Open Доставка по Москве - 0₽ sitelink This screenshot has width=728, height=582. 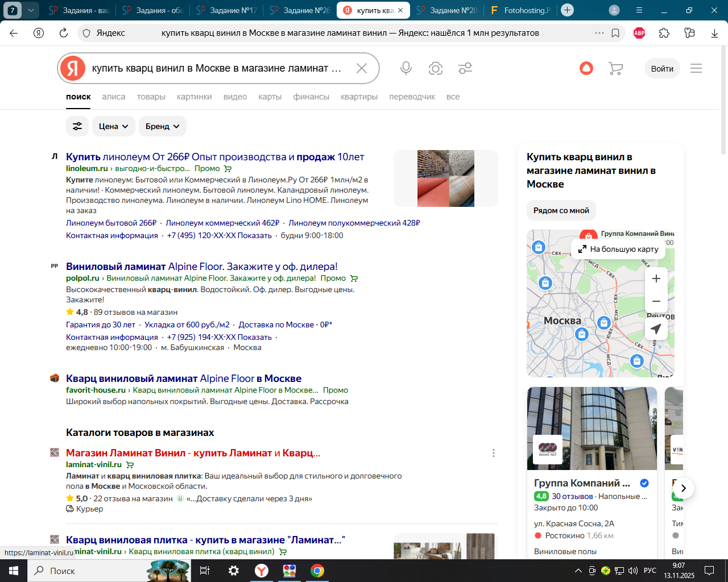(x=286, y=325)
